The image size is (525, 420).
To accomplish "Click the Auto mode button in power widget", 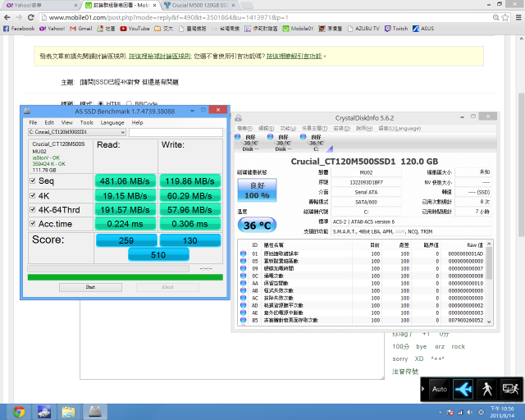I will 440,389.
